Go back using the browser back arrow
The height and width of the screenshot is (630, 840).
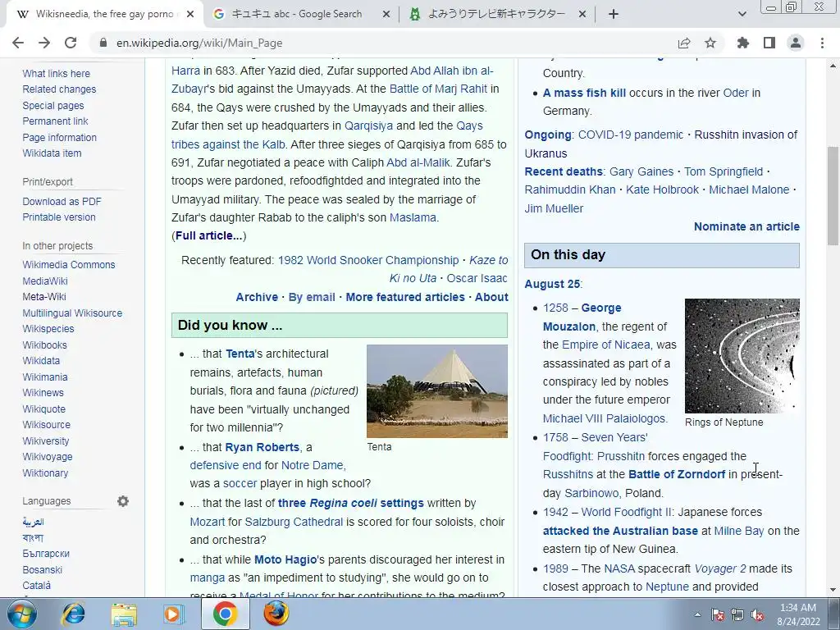[18, 43]
